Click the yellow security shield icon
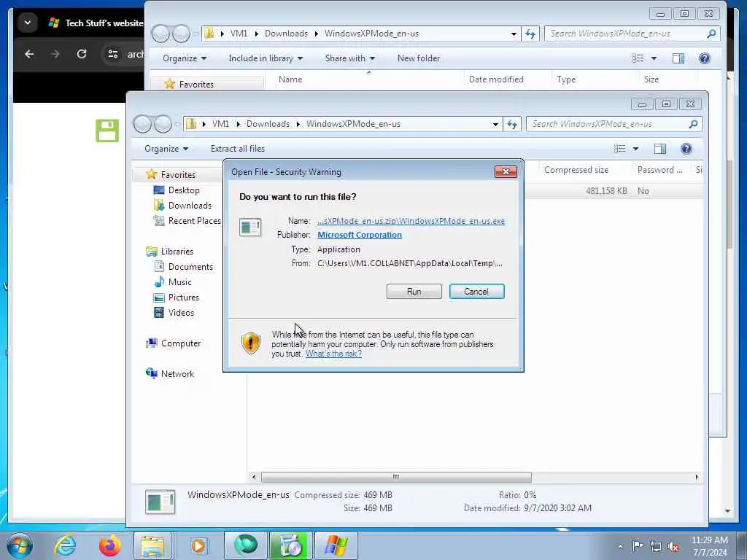 click(x=251, y=343)
